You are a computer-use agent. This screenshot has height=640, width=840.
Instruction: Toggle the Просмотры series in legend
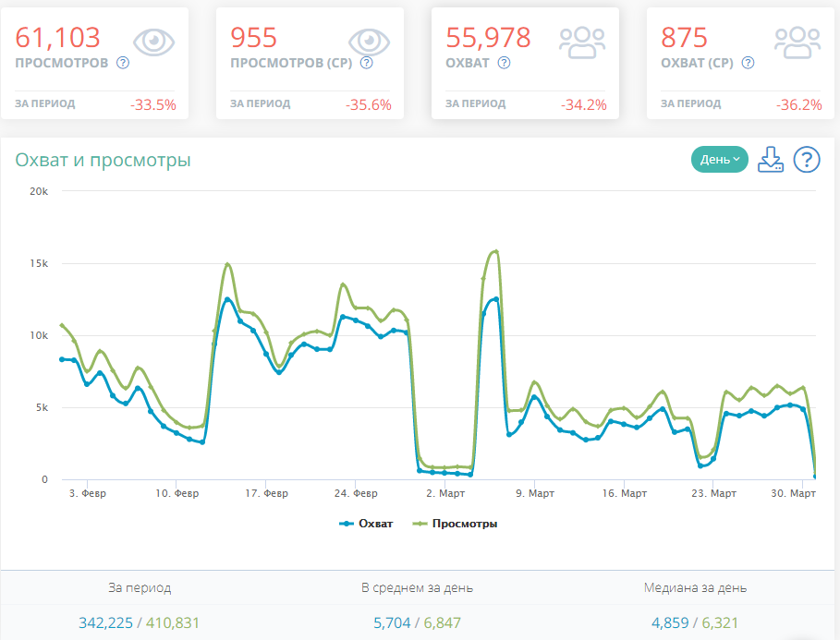click(x=455, y=524)
